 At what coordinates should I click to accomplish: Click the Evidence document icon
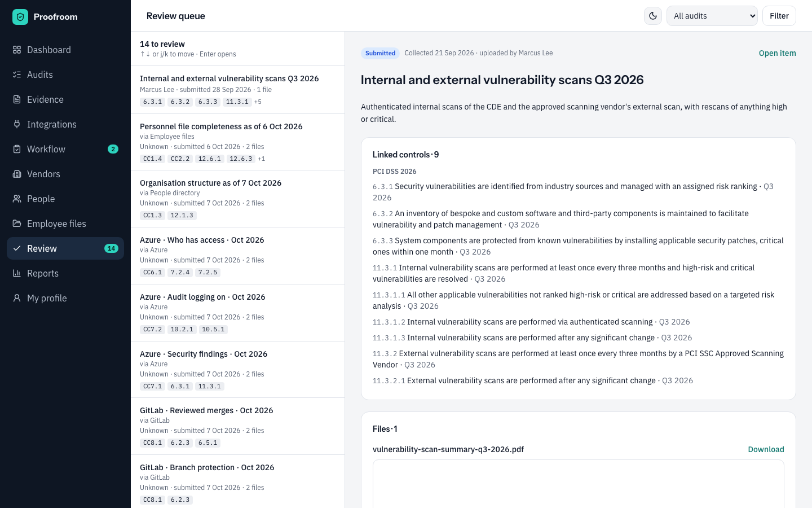pyautogui.click(x=17, y=99)
